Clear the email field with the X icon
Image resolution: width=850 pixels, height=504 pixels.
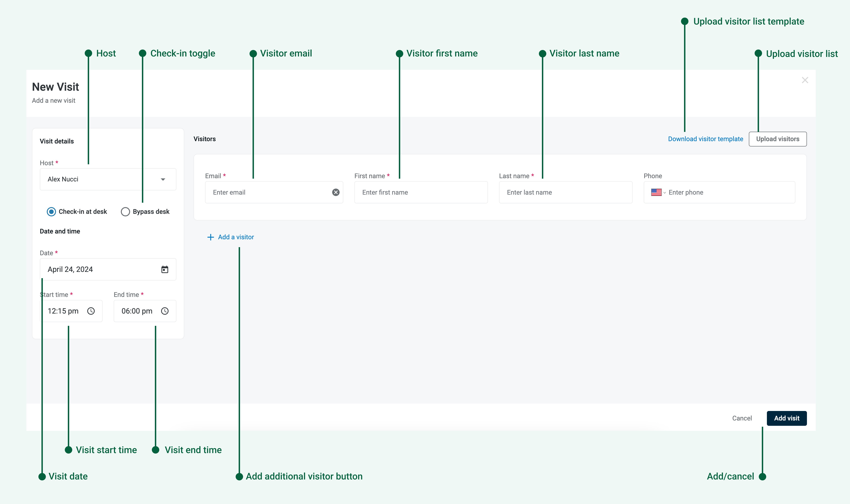click(336, 192)
